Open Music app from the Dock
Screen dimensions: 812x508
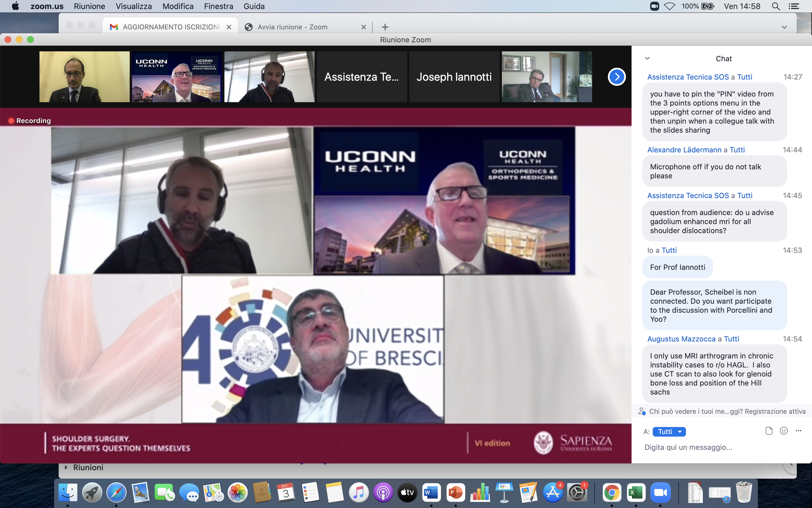(x=359, y=493)
